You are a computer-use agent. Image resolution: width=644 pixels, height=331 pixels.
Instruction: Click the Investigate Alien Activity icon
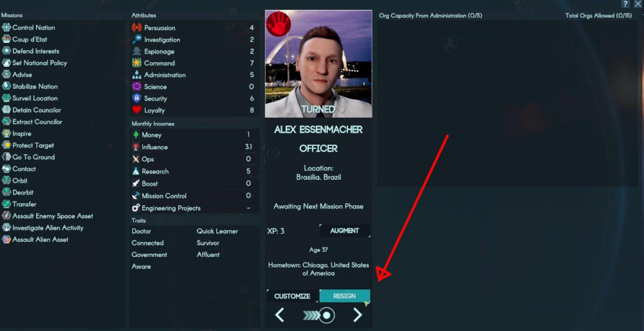pos(7,227)
